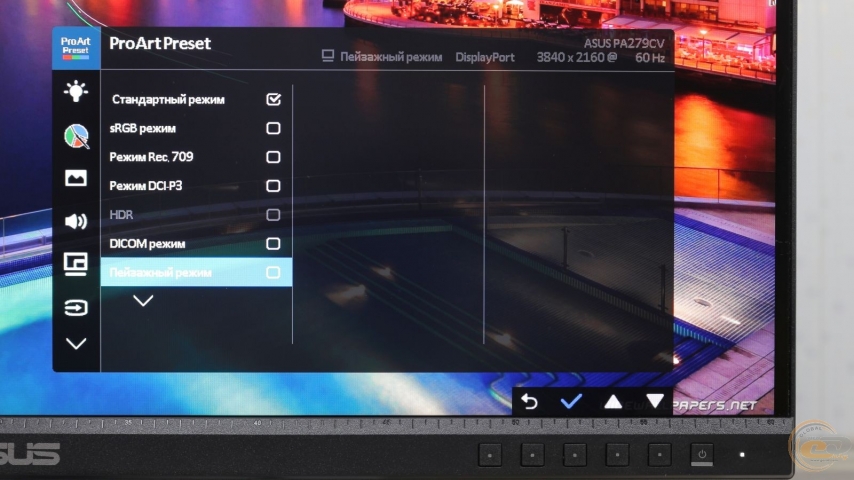Push the physical button under checkmark

coord(575,454)
